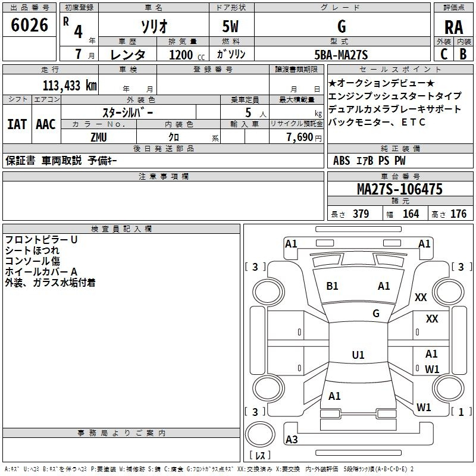Select the note 外装、ガラス水垢付着
The height and width of the screenshot is (476, 476).
[x=50, y=283]
